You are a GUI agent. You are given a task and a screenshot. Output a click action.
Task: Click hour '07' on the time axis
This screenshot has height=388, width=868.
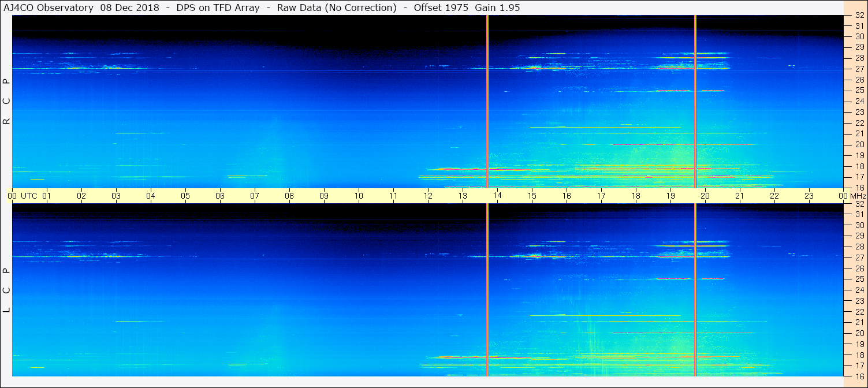pyautogui.click(x=255, y=196)
